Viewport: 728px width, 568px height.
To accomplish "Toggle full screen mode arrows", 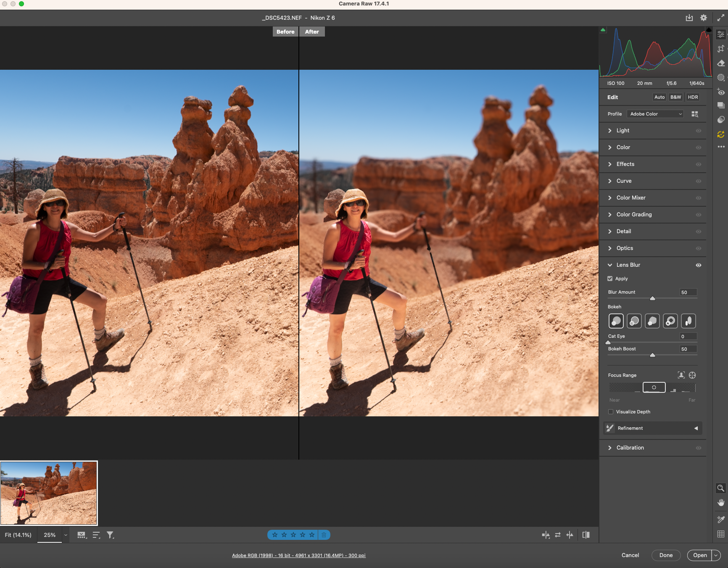I will [x=720, y=18].
